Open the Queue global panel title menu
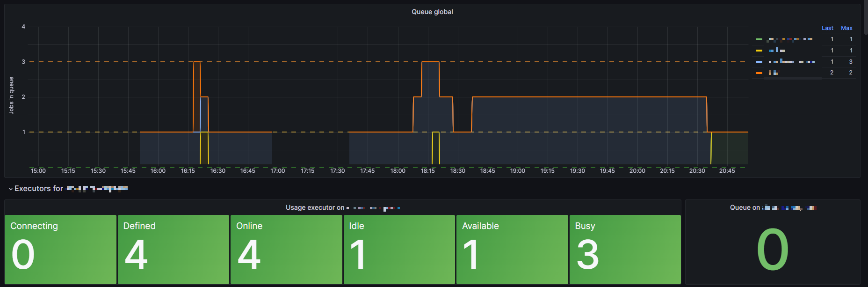868x287 pixels. pos(432,12)
